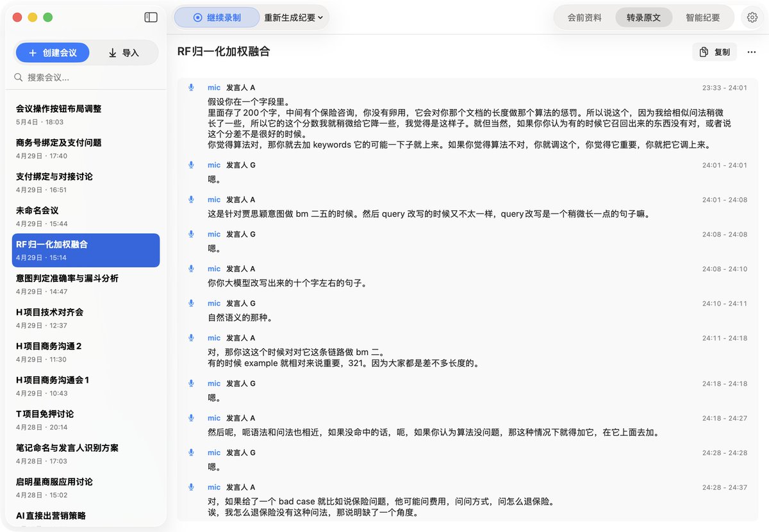The image size is (769, 532).
Task: Select the RF归一化加权融合 meeting in sidebar
Action: tap(86, 251)
